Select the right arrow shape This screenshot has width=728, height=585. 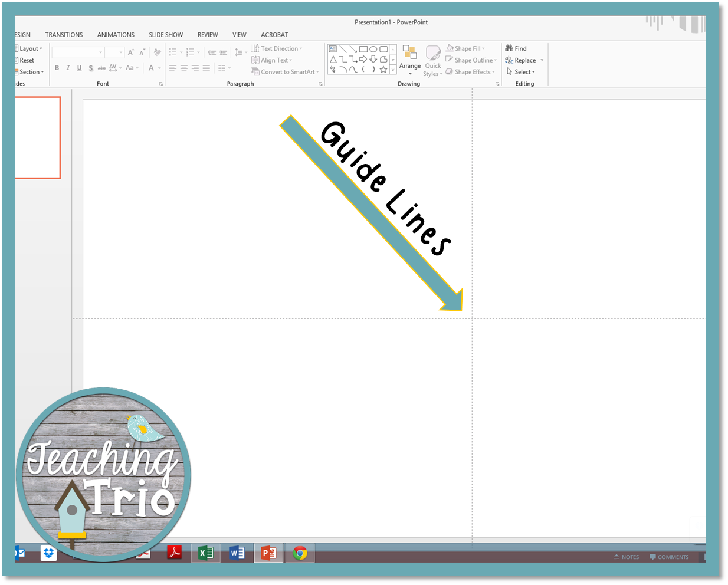click(x=363, y=59)
